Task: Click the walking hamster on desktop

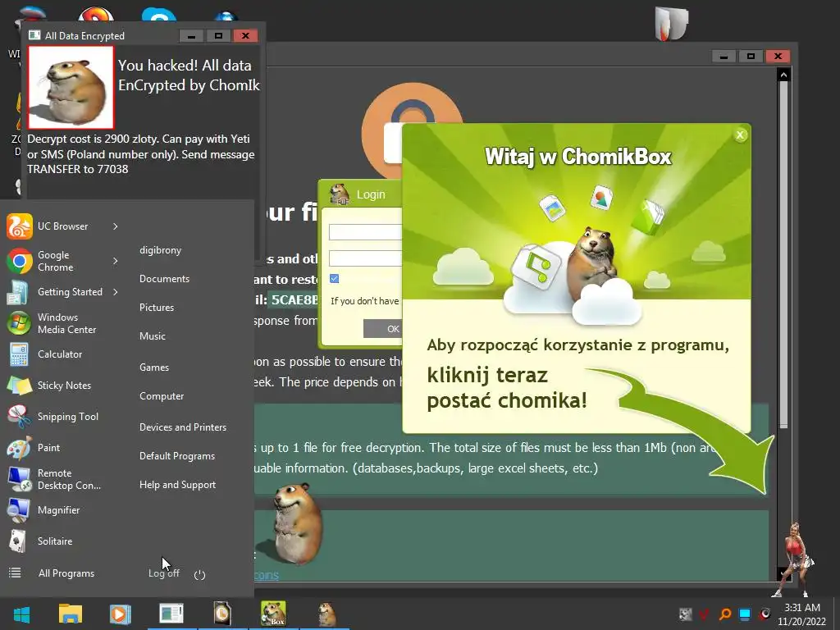Action: [296, 523]
